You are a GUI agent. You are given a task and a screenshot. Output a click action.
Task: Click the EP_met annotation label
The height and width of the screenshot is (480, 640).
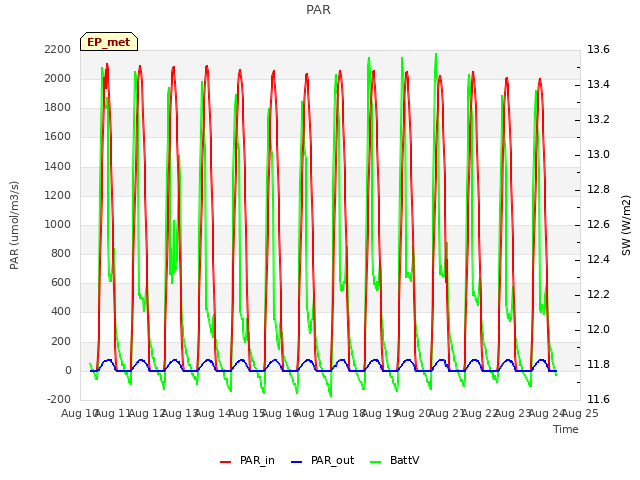109,42
